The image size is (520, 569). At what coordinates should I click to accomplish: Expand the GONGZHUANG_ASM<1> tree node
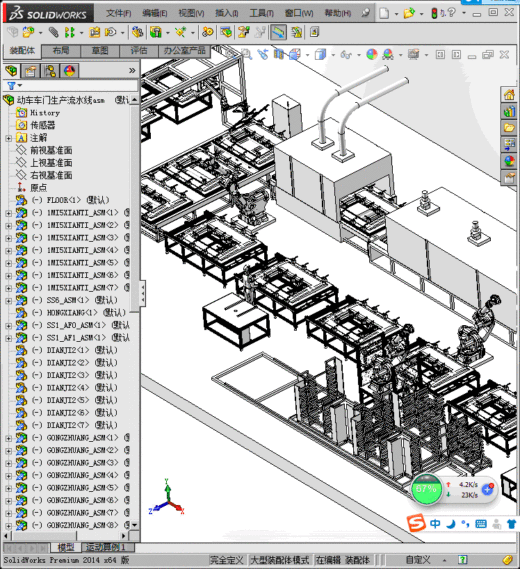(8, 438)
